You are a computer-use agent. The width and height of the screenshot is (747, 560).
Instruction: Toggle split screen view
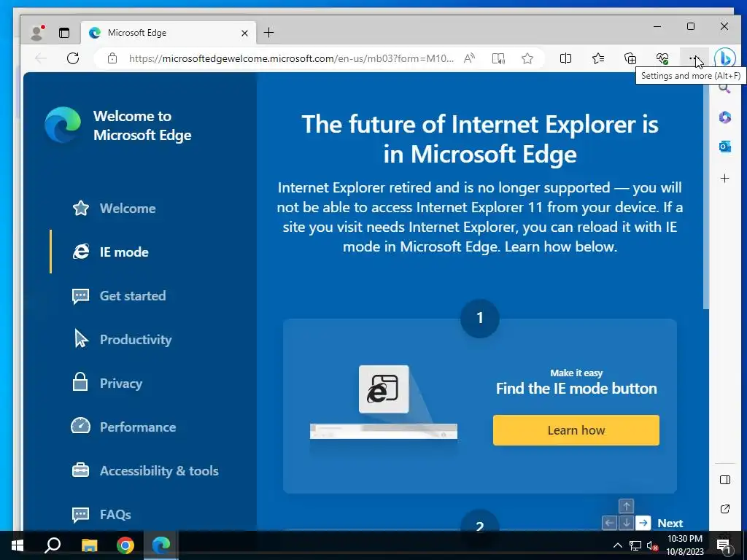[565, 58]
